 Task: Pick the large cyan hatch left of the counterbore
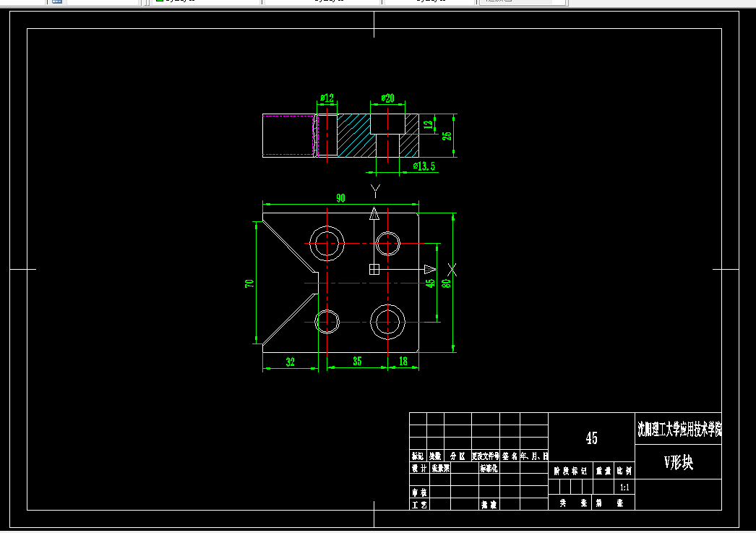pos(354,135)
